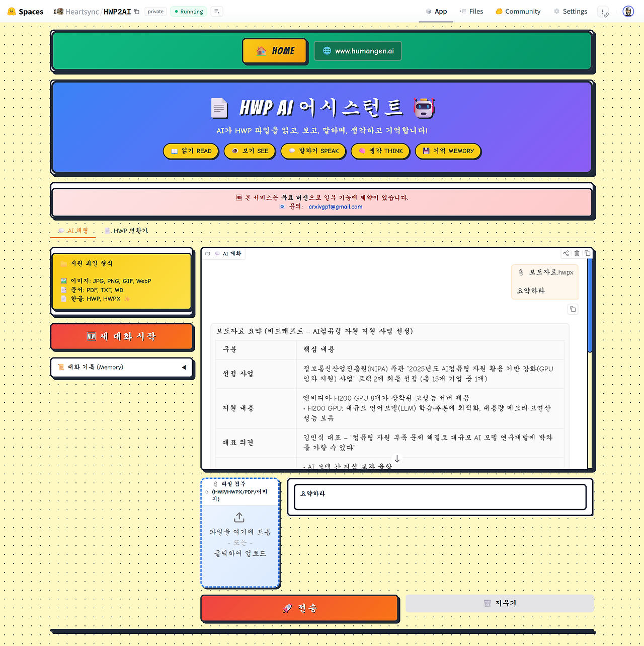Click the private visibility badge
The height and width of the screenshot is (646, 644).
tap(155, 12)
